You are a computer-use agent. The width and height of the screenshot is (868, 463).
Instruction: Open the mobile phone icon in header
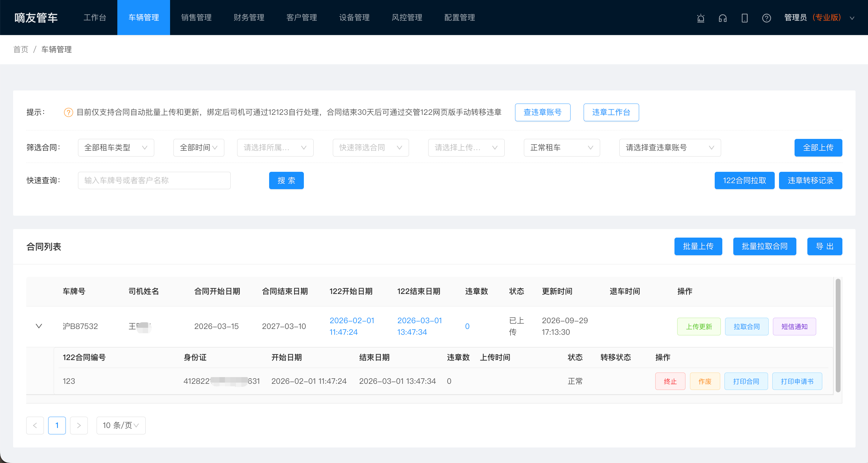[x=744, y=18]
